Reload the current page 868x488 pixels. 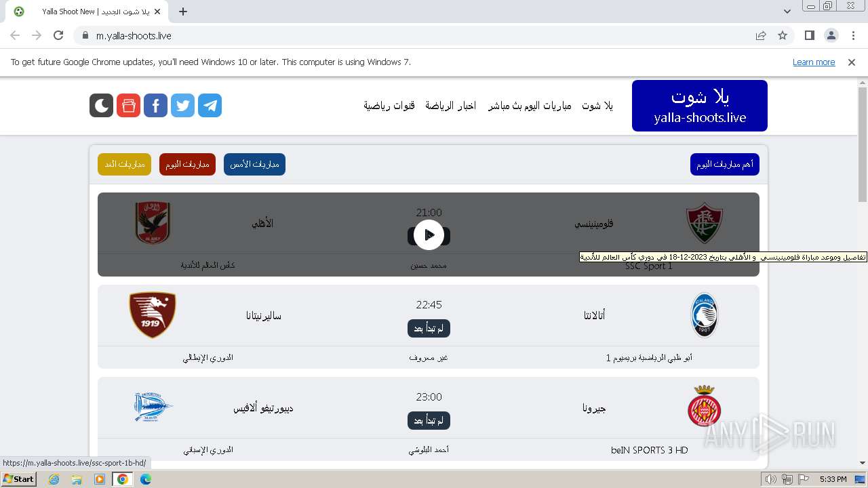pyautogui.click(x=58, y=35)
